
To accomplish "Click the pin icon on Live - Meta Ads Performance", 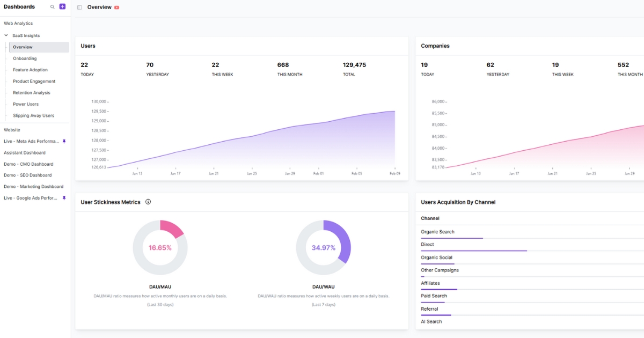I will (x=64, y=141).
